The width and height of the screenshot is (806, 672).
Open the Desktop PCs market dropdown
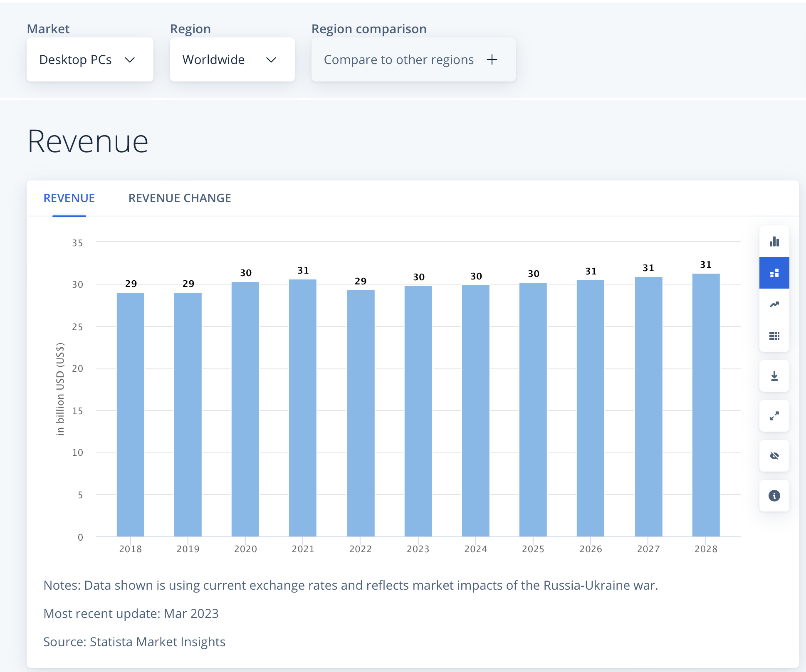coord(90,60)
